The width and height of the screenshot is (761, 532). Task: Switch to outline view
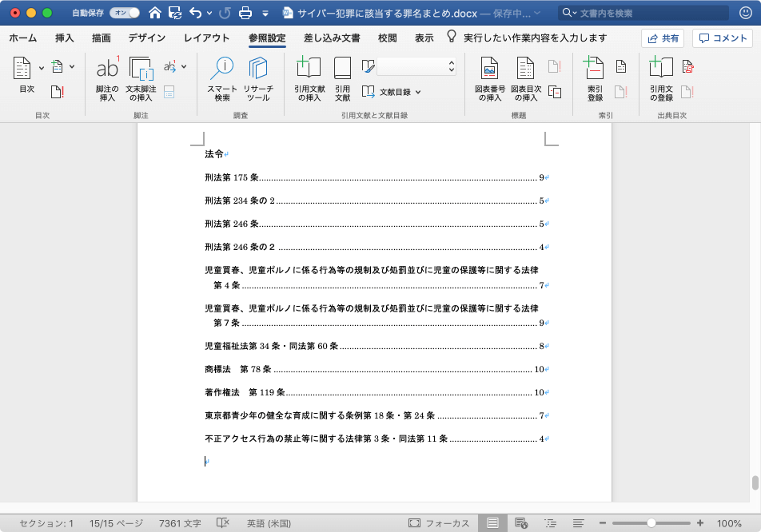click(x=550, y=522)
